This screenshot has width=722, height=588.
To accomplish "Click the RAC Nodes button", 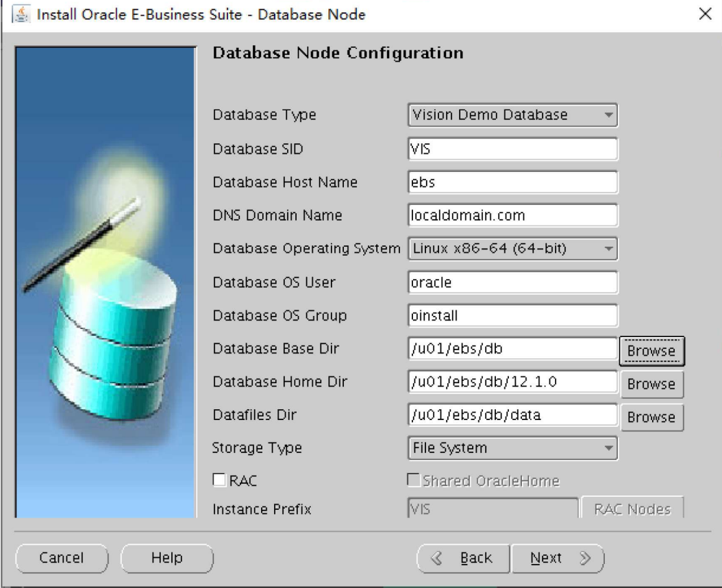I will [x=632, y=508].
